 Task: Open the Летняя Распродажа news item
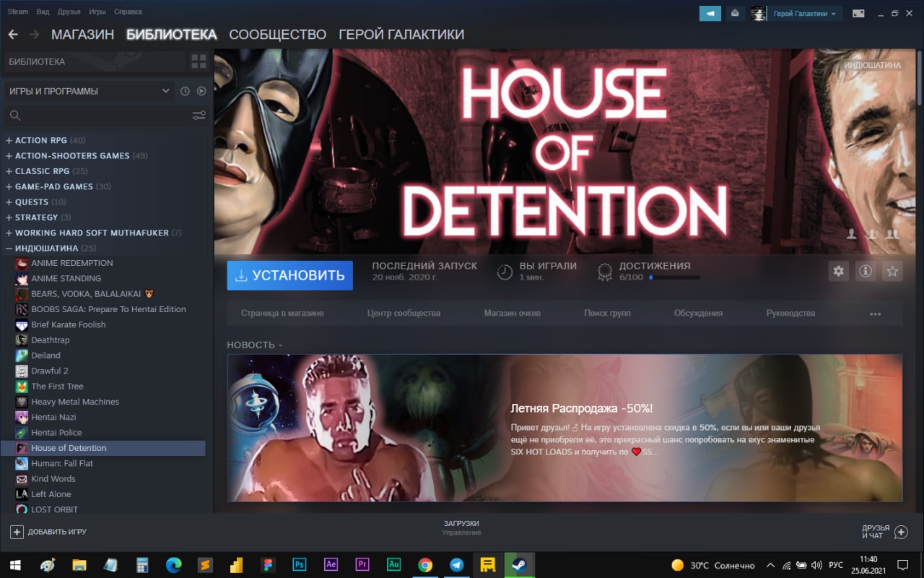(x=565, y=428)
